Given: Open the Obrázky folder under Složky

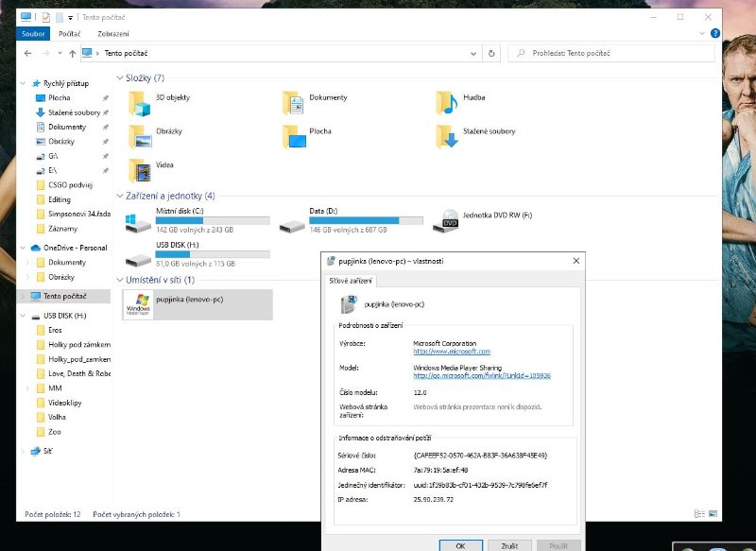Looking at the screenshot, I should [139, 137].
